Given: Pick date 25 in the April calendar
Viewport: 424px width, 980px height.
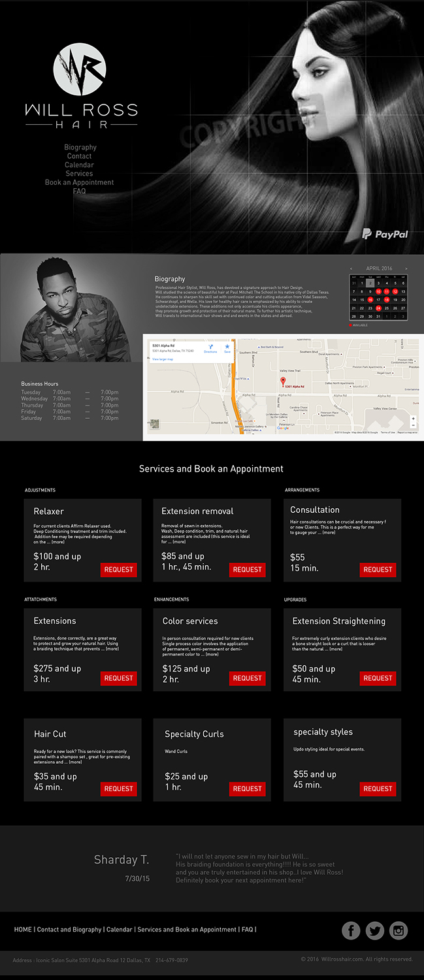Looking at the screenshot, I should 386,308.
